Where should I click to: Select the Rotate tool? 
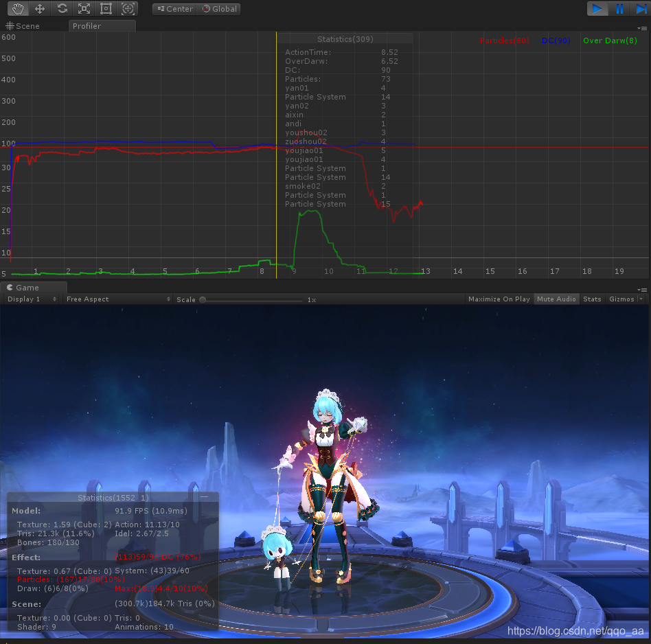62,9
